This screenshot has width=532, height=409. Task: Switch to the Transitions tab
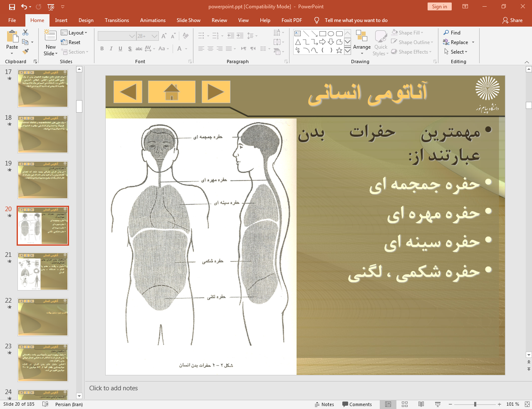click(x=117, y=20)
